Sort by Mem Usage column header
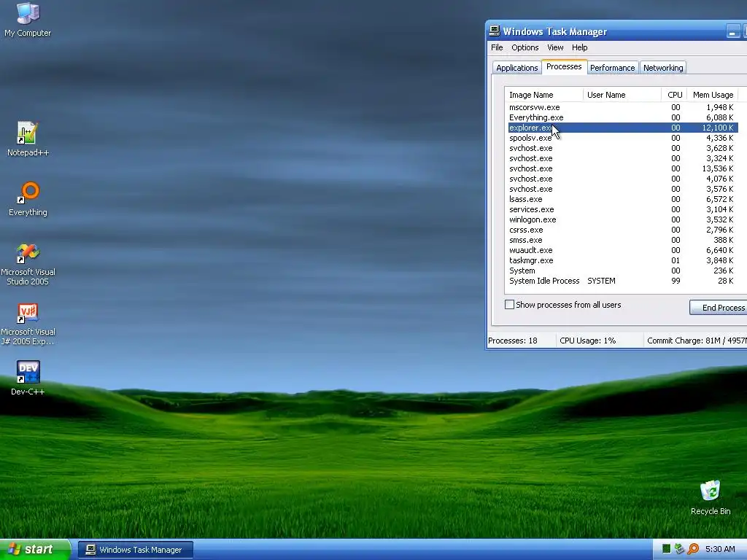 pos(713,95)
